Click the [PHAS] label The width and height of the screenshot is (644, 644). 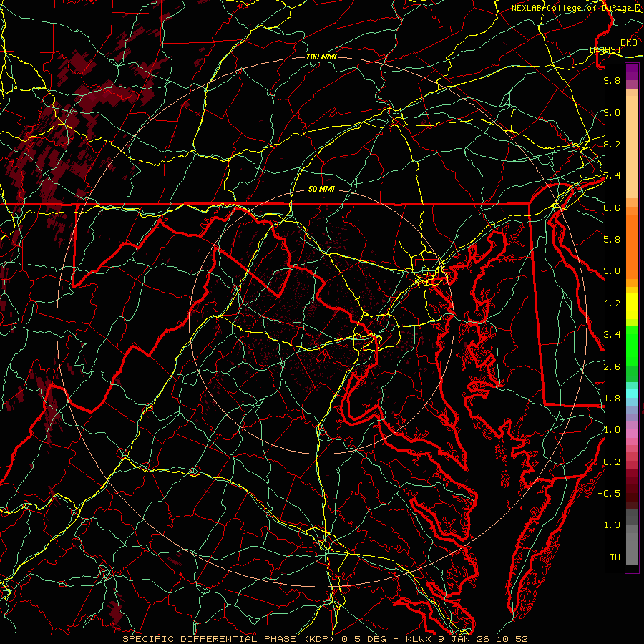click(605, 49)
